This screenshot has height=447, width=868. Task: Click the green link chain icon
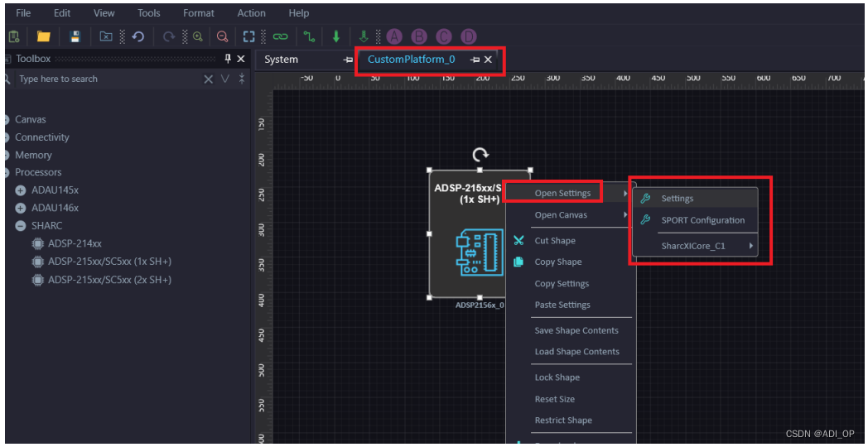pos(281,36)
